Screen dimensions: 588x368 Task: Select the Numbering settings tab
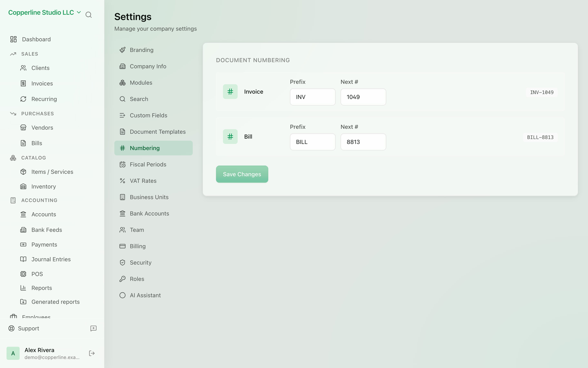pyautogui.click(x=153, y=148)
